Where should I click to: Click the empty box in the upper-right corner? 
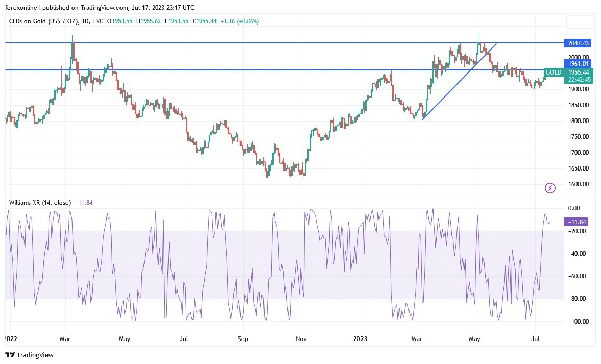[580, 22]
